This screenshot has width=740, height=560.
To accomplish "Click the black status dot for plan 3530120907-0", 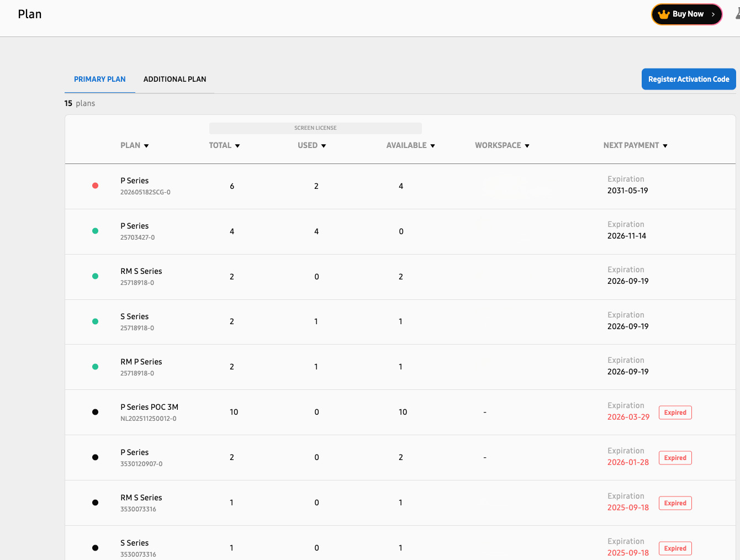I will pos(95,457).
